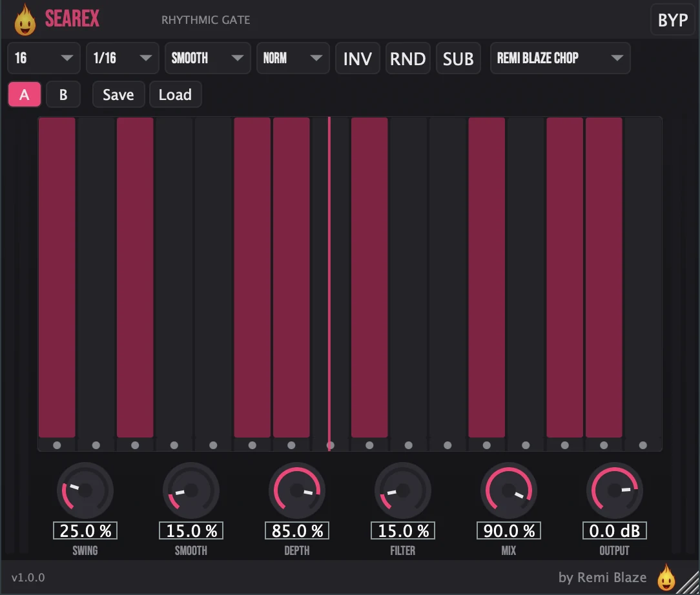Click the dot under gate step 11
The width and height of the screenshot is (700, 595).
point(448,445)
